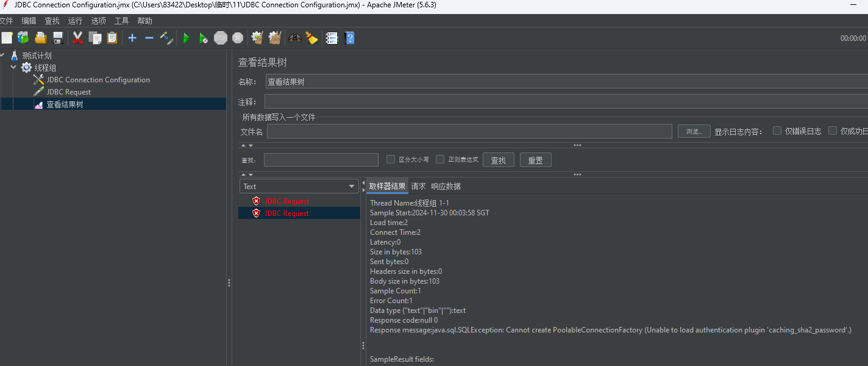Focus the 查找 search text field

321,160
